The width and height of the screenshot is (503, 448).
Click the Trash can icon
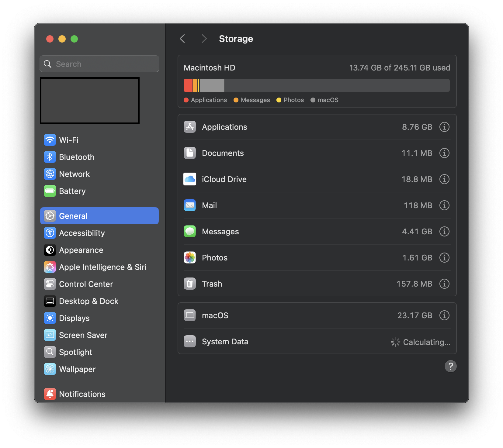[x=190, y=284]
